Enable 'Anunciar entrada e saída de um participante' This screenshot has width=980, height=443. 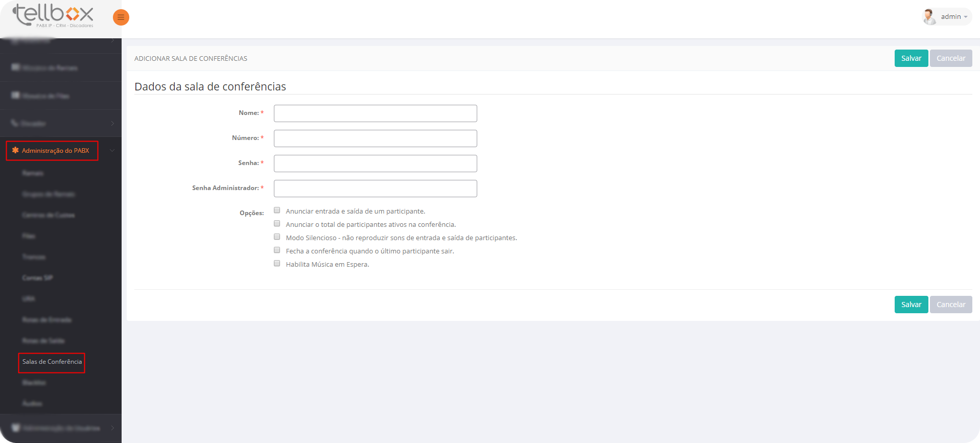coord(277,211)
